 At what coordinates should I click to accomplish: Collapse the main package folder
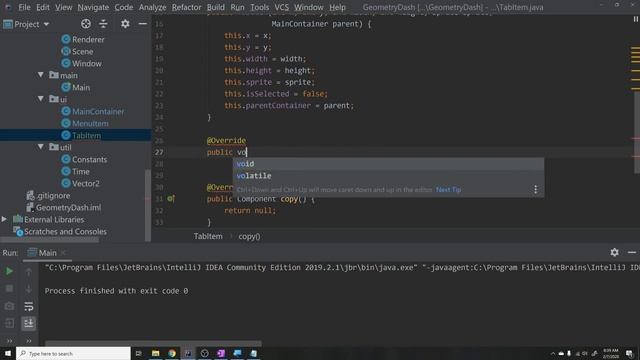(x=40, y=75)
